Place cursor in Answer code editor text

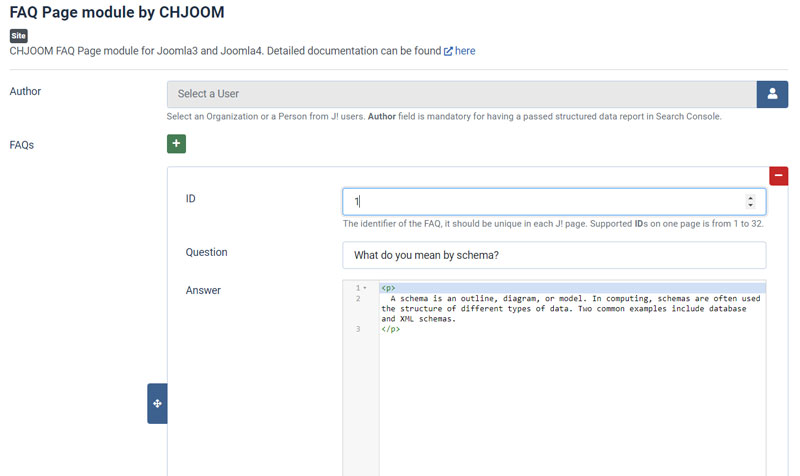coord(570,308)
